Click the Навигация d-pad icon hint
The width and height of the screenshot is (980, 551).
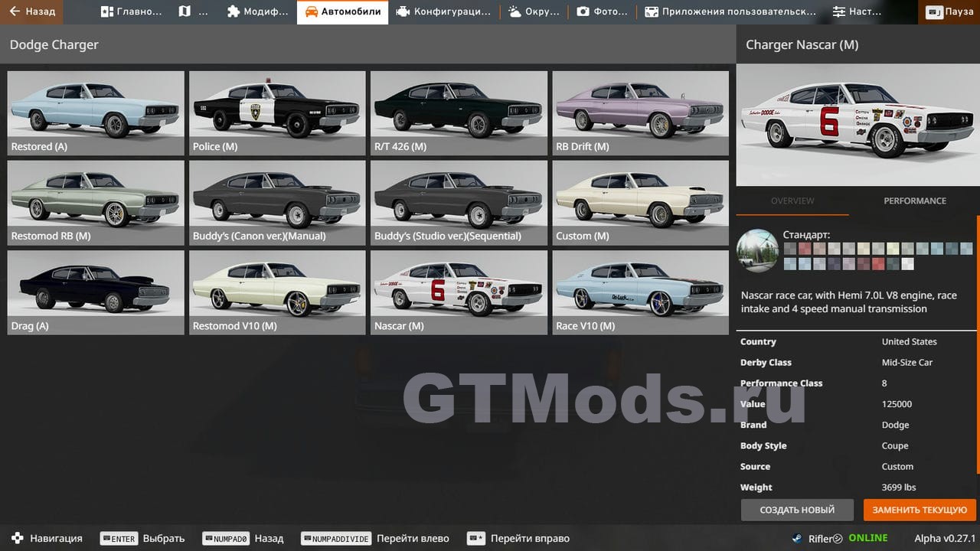coord(18,538)
